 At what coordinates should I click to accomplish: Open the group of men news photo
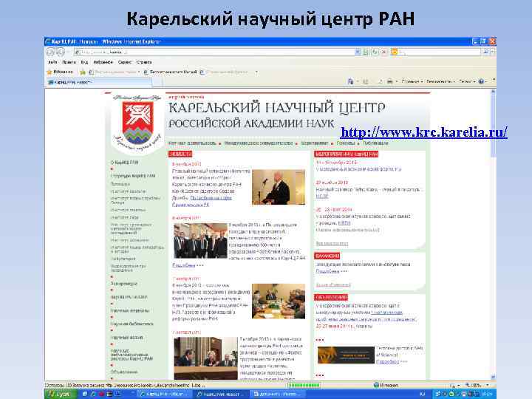[x=200, y=241]
